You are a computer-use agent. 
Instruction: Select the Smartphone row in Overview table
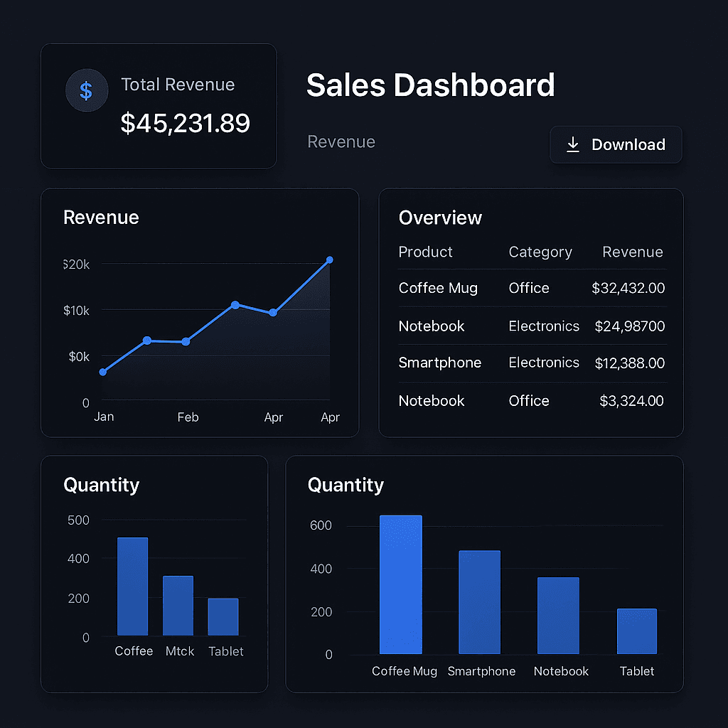(x=439, y=363)
